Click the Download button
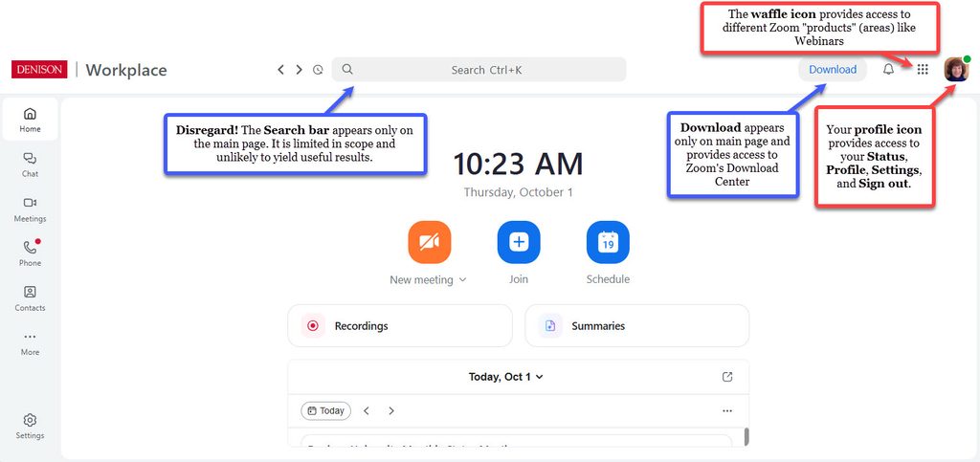 [x=833, y=69]
